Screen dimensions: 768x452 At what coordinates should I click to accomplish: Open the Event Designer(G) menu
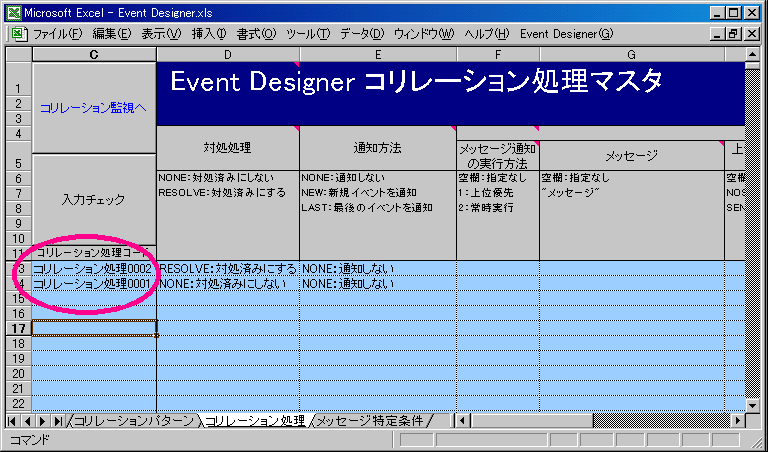tap(566, 34)
